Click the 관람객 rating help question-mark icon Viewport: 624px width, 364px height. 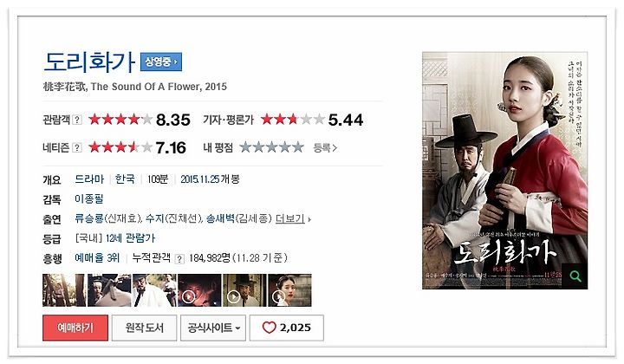coord(77,120)
